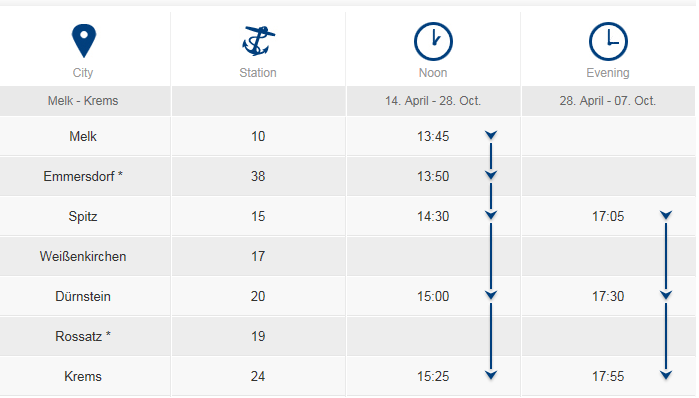Click the 17:30 Dürnstein evening time
Viewport: 699px width, 398px height.
click(608, 296)
